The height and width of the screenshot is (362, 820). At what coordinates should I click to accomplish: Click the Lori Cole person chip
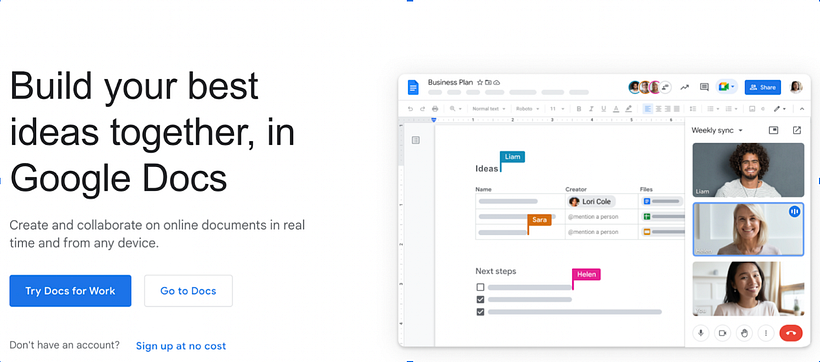coord(591,201)
